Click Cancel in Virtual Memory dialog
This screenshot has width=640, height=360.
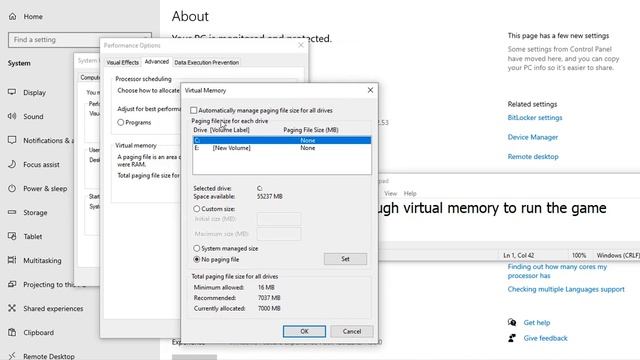pyautogui.click(x=352, y=331)
